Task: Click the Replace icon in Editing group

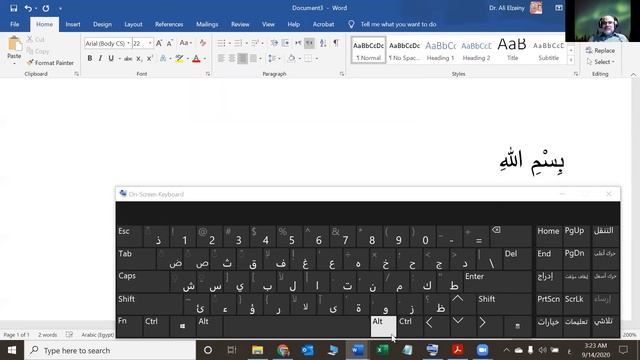Action: (589, 51)
